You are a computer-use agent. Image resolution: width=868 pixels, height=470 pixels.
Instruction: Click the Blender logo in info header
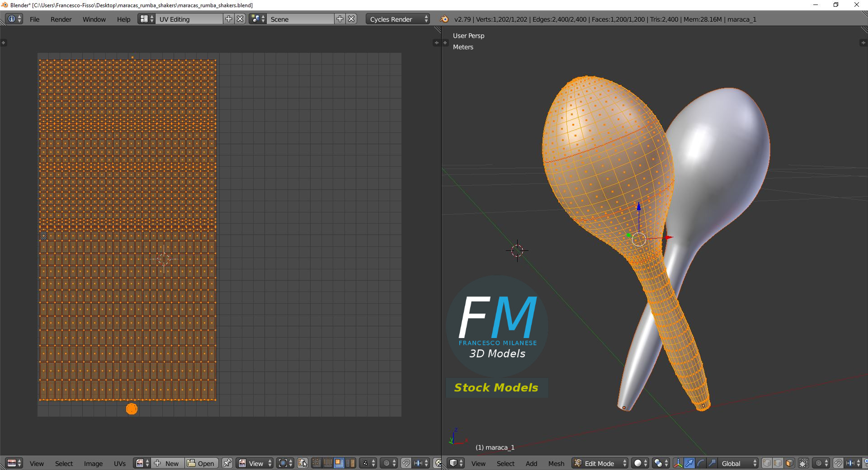tap(444, 19)
